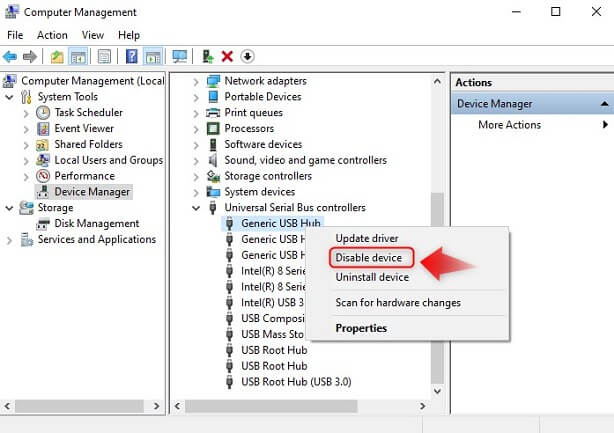Click Scan for hardware changes monitor icon
Viewport: 614px width, 433px height.
click(180, 57)
